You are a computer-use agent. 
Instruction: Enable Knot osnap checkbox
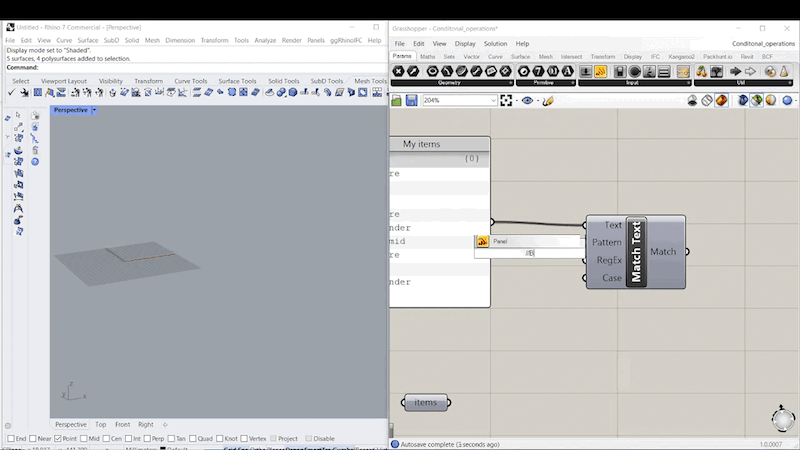click(x=219, y=439)
